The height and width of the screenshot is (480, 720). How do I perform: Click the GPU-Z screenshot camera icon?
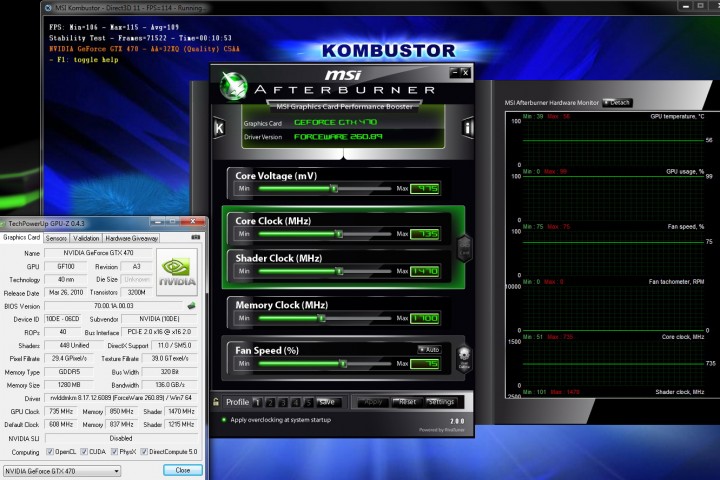coord(196,237)
